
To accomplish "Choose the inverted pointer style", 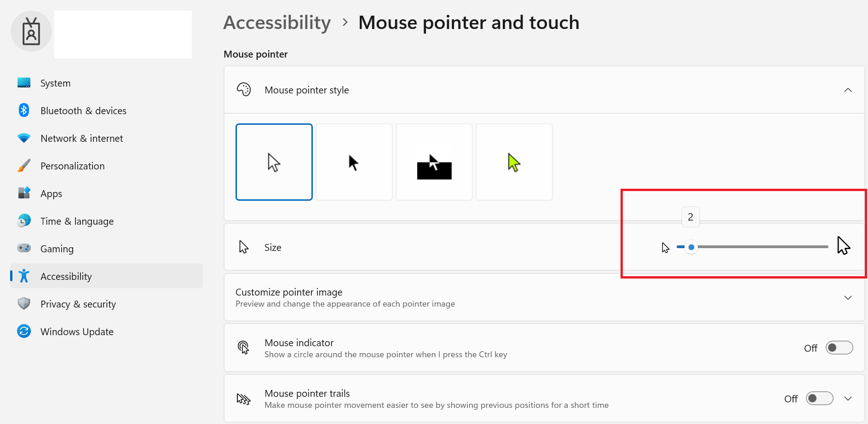I will point(434,162).
